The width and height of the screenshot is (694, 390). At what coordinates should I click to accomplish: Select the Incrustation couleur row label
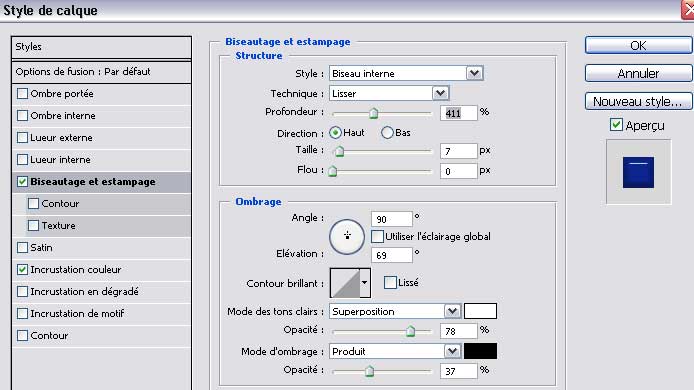[76, 270]
